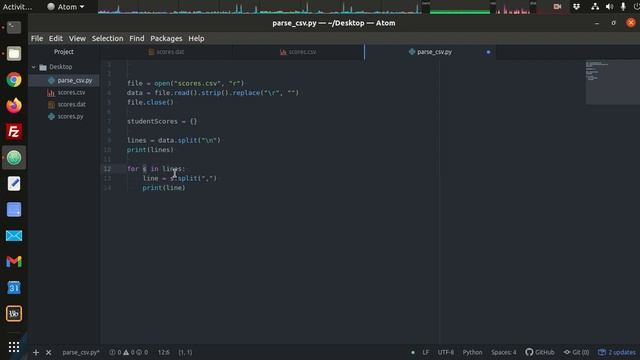Click the Activities button
Screen dimensions: 640x360
tap(17, 7)
